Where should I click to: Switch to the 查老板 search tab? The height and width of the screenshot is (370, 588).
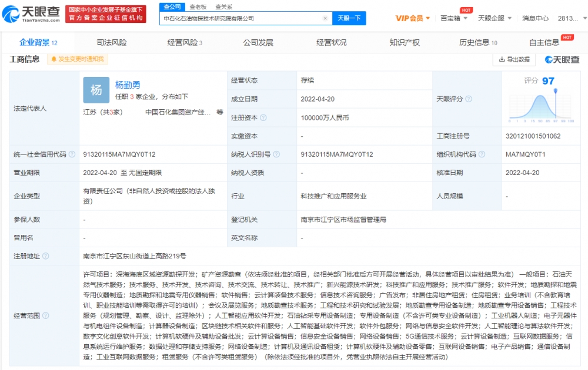(198, 6)
